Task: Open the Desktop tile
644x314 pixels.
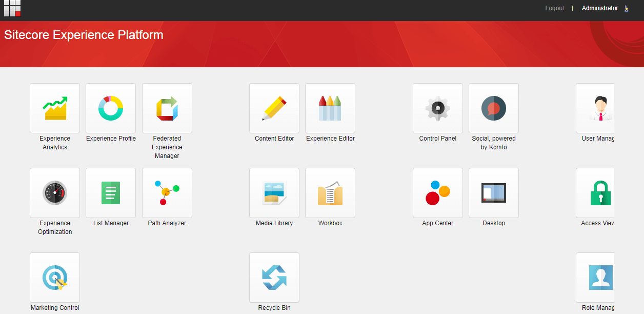Action: click(494, 193)
